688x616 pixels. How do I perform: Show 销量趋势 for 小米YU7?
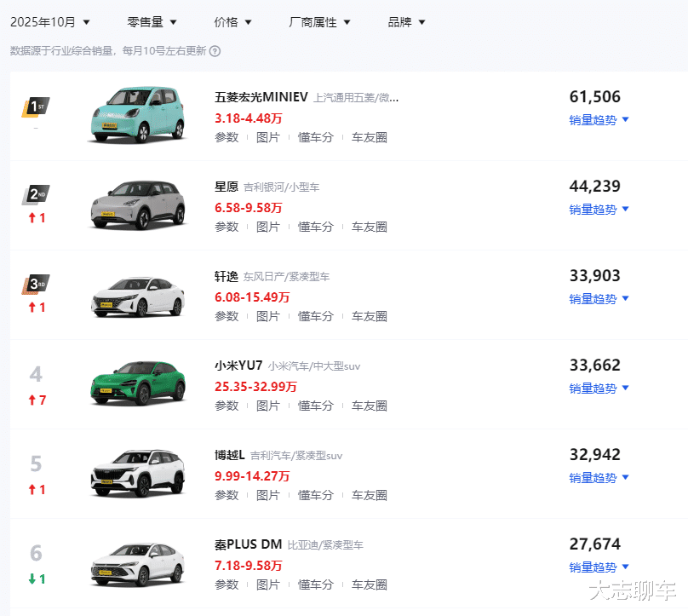click(599, 389)
